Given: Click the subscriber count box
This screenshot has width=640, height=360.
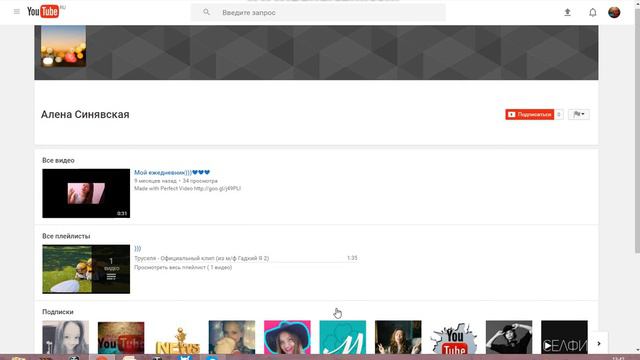Looking at the screenshot, I should pos(559,114).
